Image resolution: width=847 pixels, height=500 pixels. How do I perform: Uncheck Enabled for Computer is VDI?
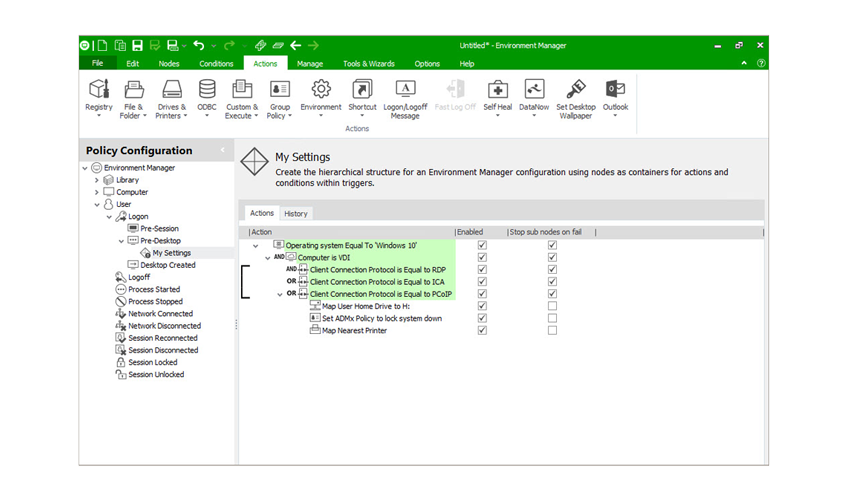pos(482,257)
